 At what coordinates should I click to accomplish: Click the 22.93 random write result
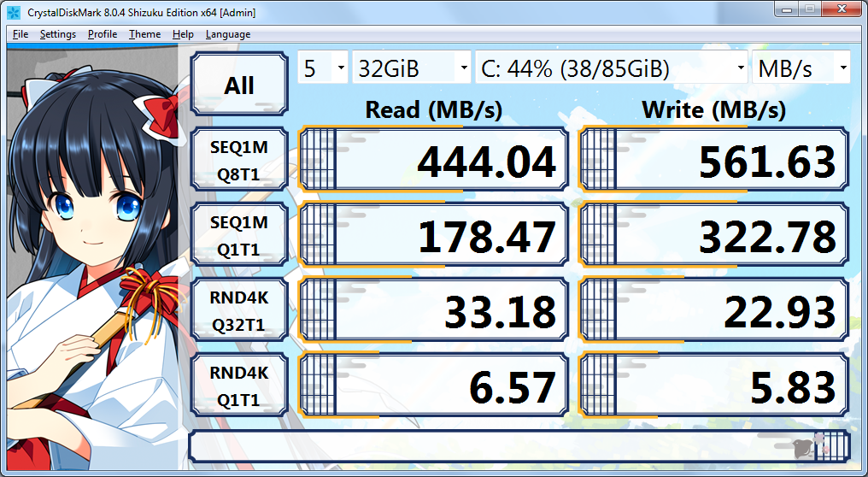pyautogui.click(x=714, y=310)
